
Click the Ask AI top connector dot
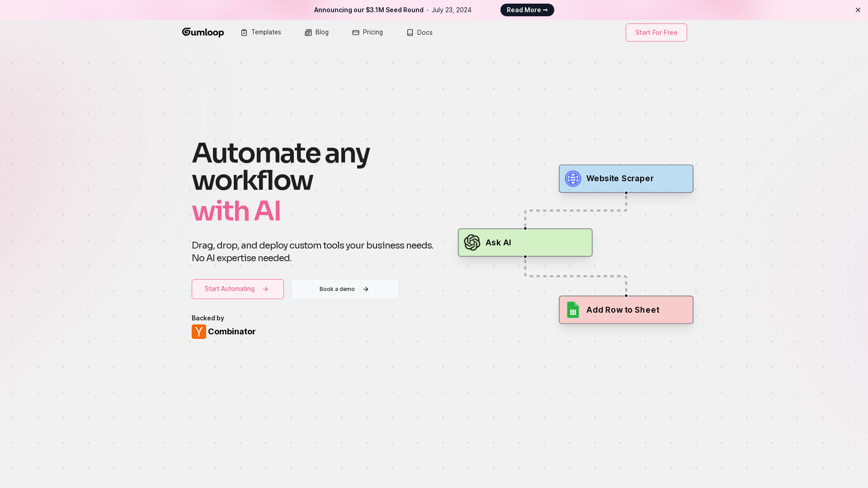click(x=525, y=229)
